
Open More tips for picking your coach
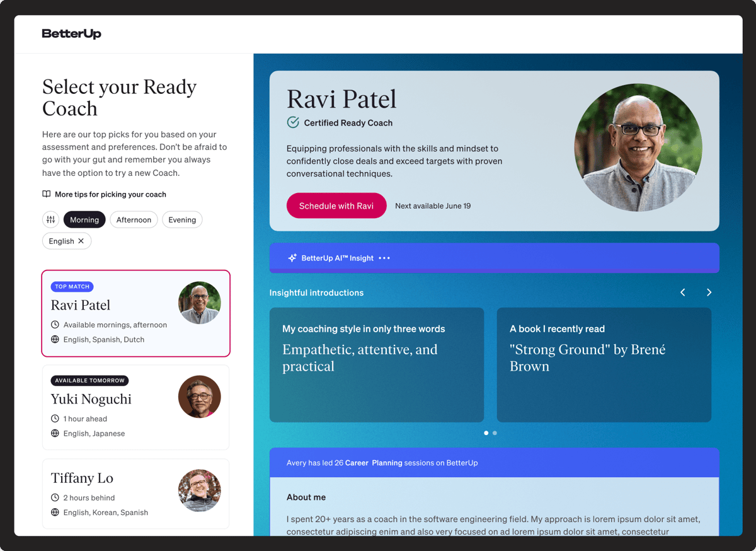(110, 194)
